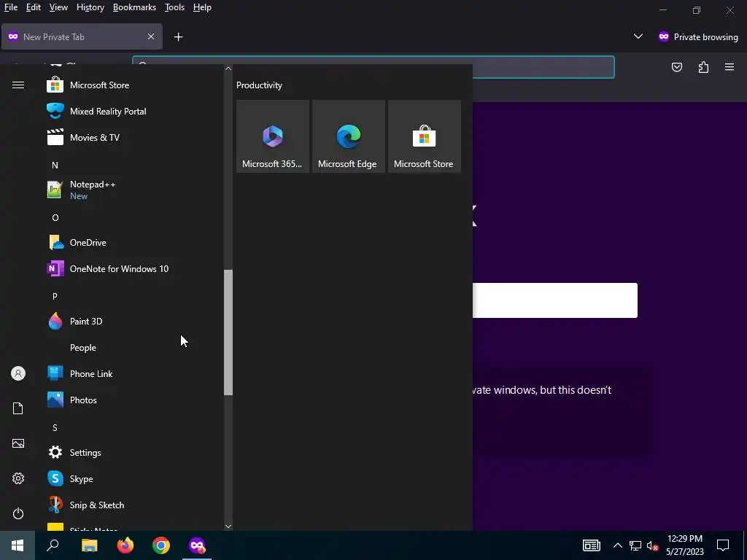Viewport: 747px width, 560px height.
Task: Open Firefox application menu
Action: pyautogui.click(x=729, y=67)
